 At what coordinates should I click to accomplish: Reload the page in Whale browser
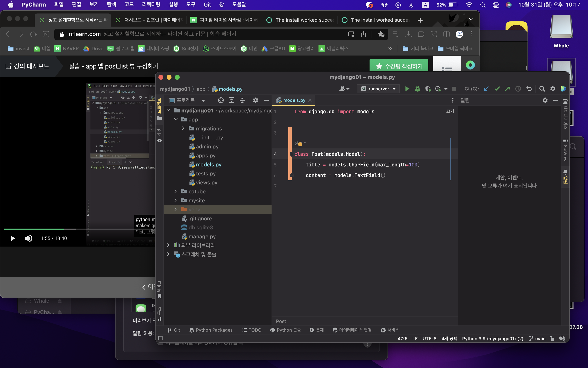point(33,34)
